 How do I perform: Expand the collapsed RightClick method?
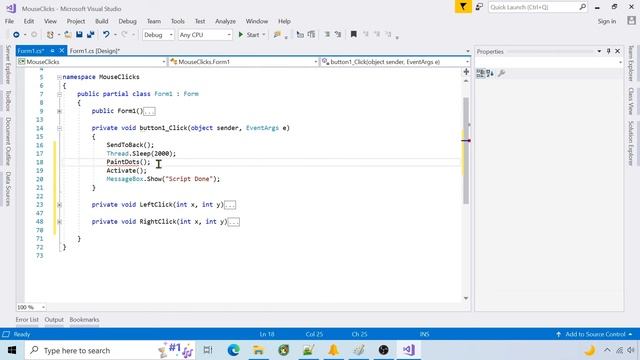[x=59, y=222]
